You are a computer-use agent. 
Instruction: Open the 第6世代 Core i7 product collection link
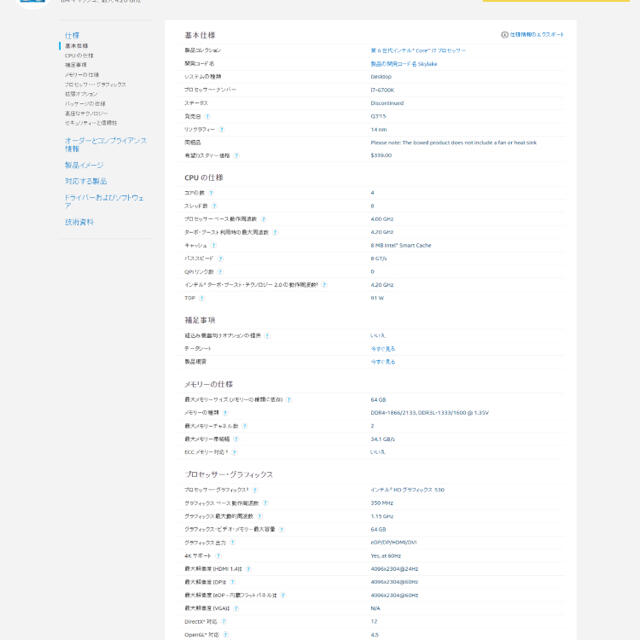click(x=418, y=51)
